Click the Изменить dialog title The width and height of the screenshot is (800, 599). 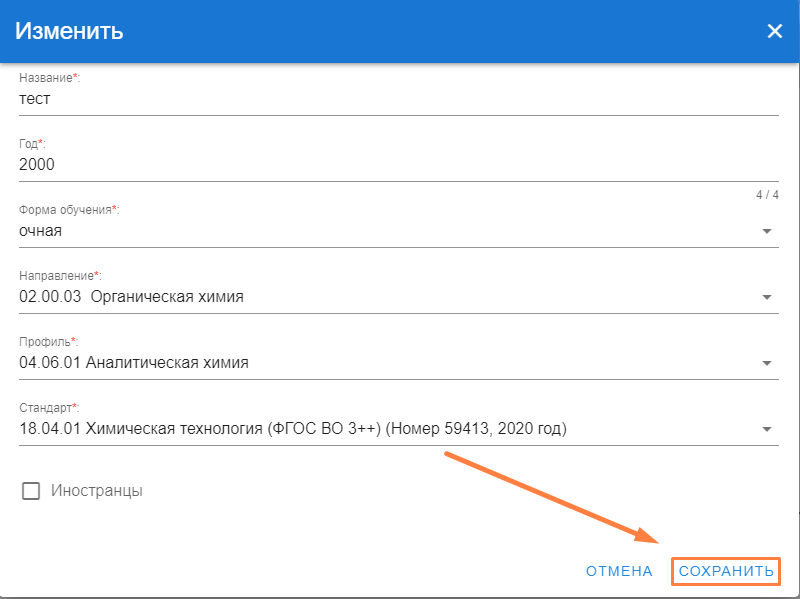(69, 31)
